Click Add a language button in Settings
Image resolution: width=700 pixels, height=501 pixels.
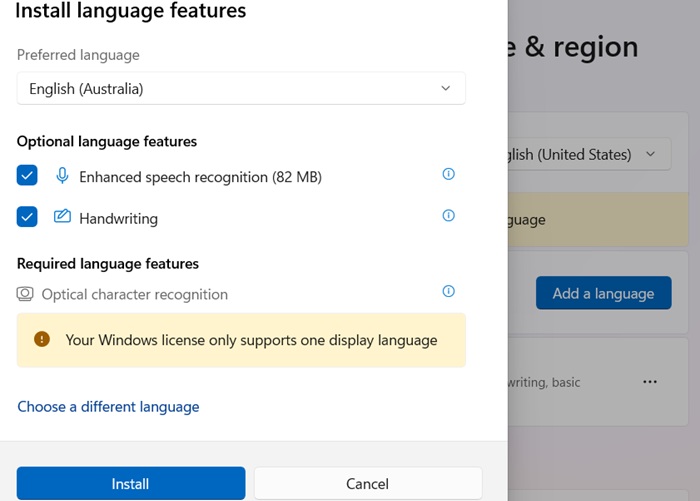tap(604, 293)
